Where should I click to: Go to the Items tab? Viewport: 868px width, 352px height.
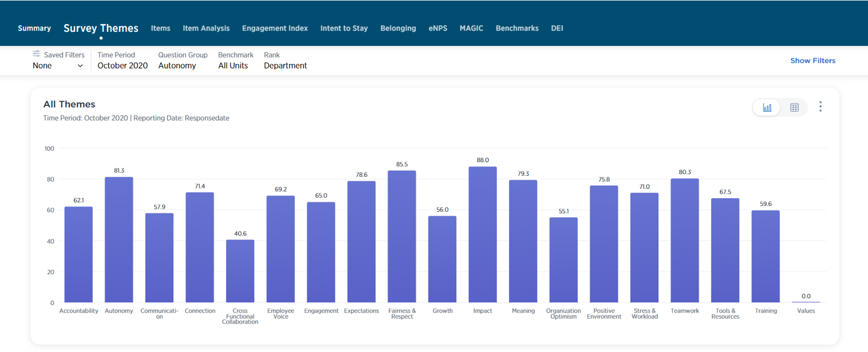click(160, 28)
